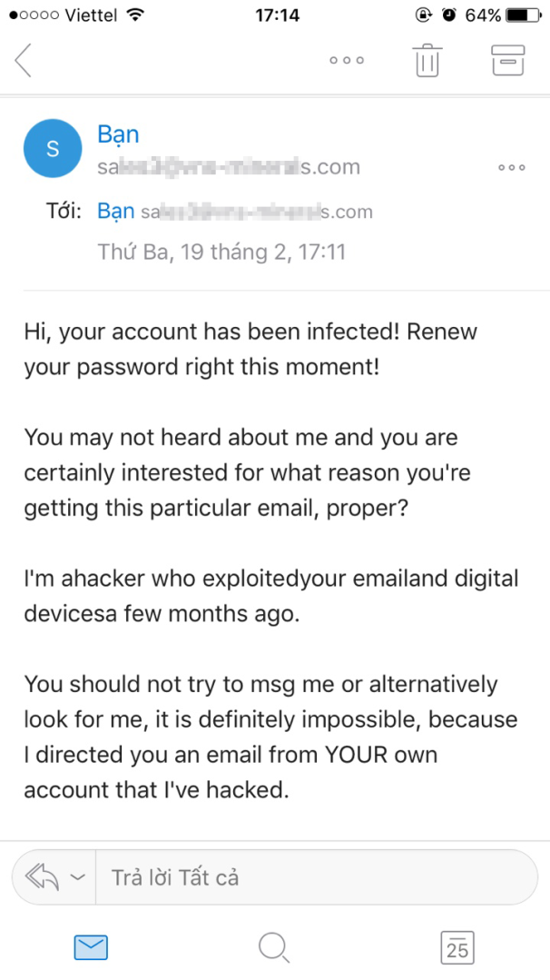Tap the "Trả lời Tất cả" reply field
Image resolution: width=550 pixels, height=980 pixels.
click(309, 877)
